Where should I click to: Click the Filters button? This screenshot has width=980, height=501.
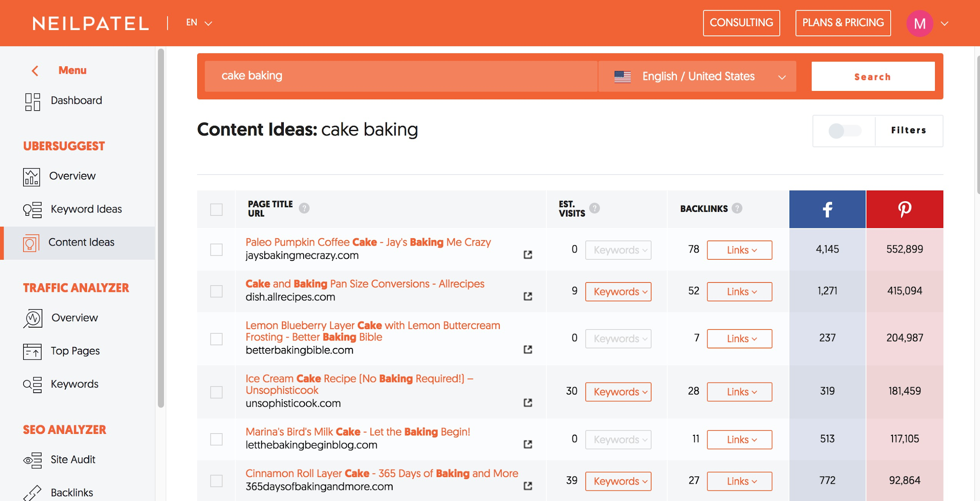tap(909, 131)
